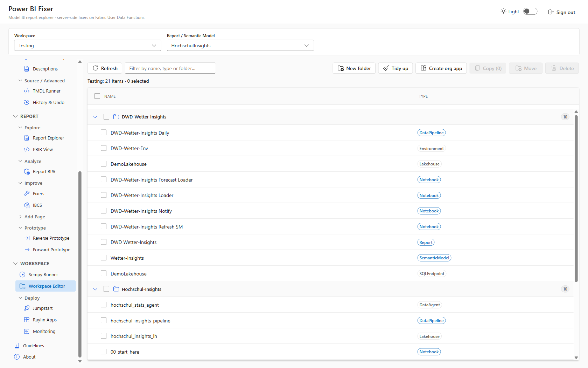Click the DWD-Wetter-Insights folder icon
Screen dimensions: 588x368
click(x=116, y=117)
